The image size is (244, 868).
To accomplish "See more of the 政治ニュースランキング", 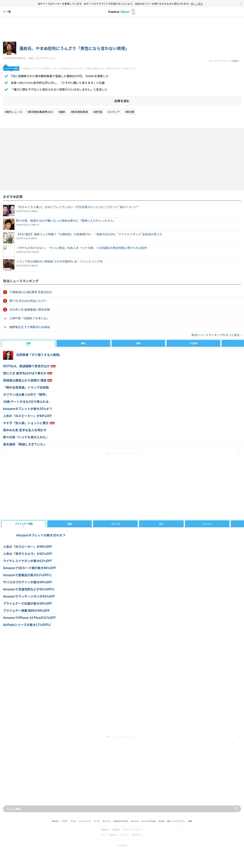I will coord(217,335).
